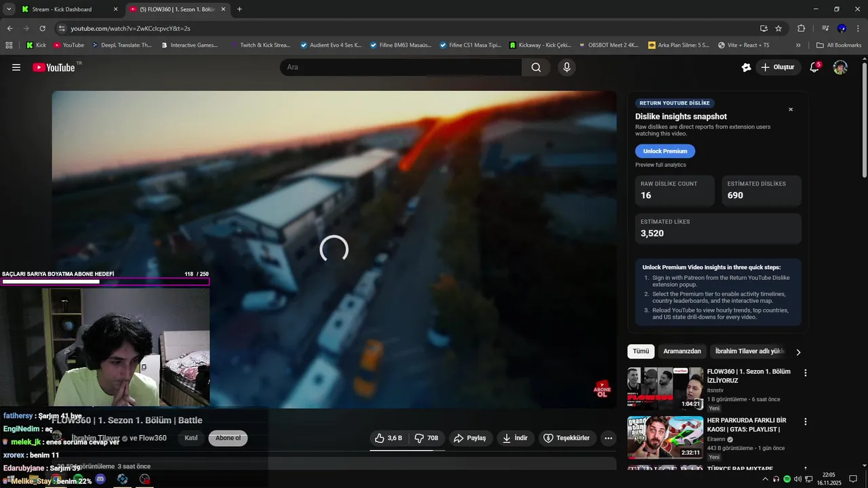Click the search magnifier button
The height and width of the screenshot is (488, 868).
pos(536,67)
